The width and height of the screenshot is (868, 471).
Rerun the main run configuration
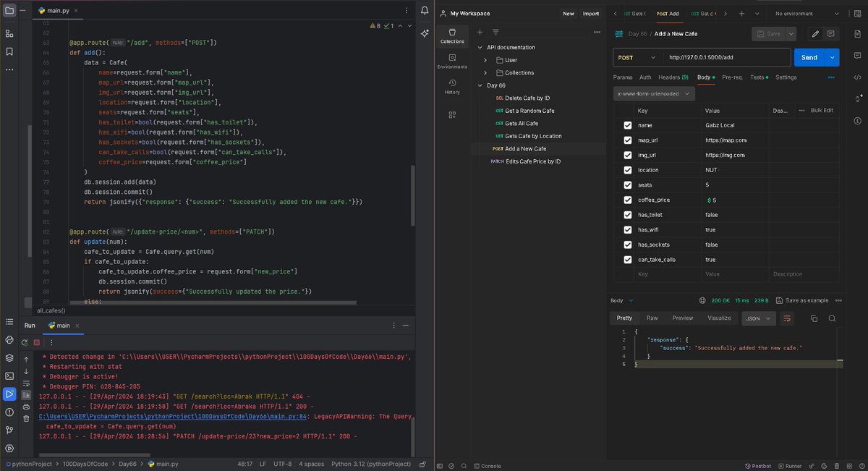tap(25, 342)
